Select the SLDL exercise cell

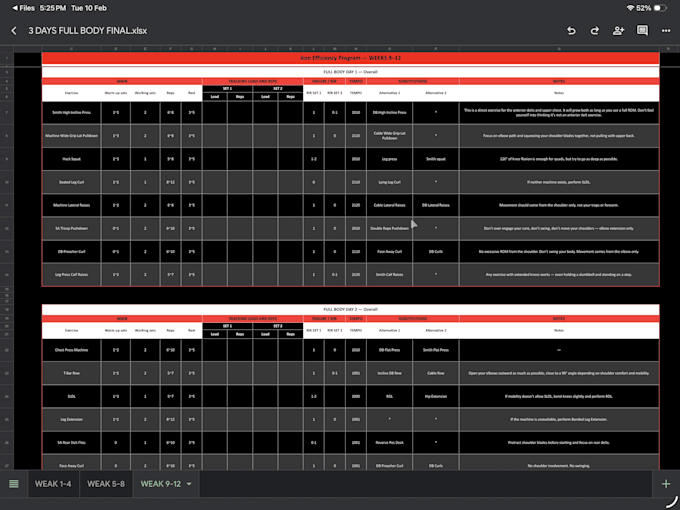tap(72, 396)
